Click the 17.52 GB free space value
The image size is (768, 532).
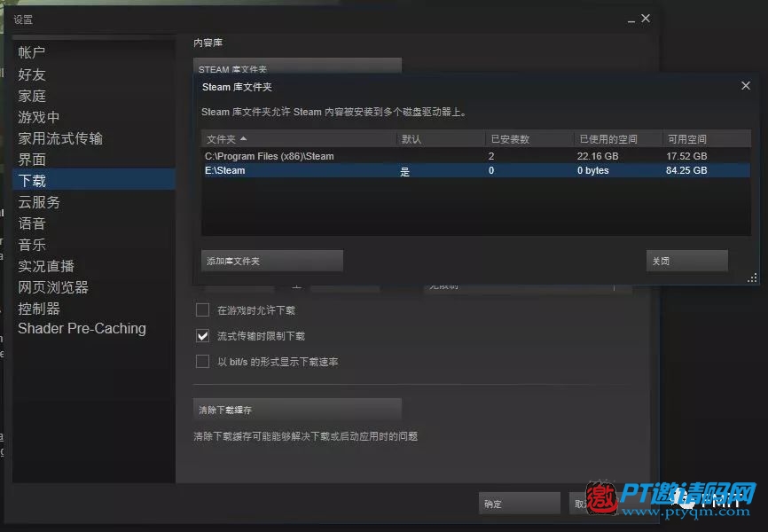(686, 156)
